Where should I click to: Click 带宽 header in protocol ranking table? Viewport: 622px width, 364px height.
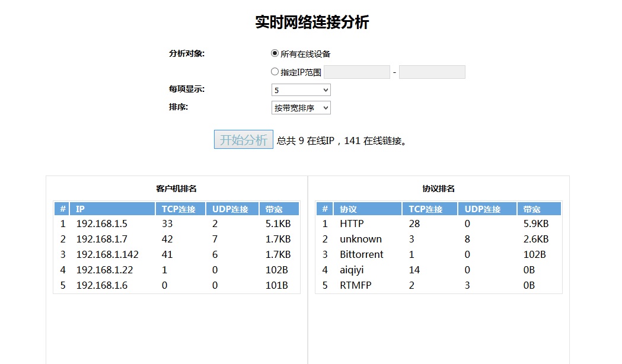(538, 209)
